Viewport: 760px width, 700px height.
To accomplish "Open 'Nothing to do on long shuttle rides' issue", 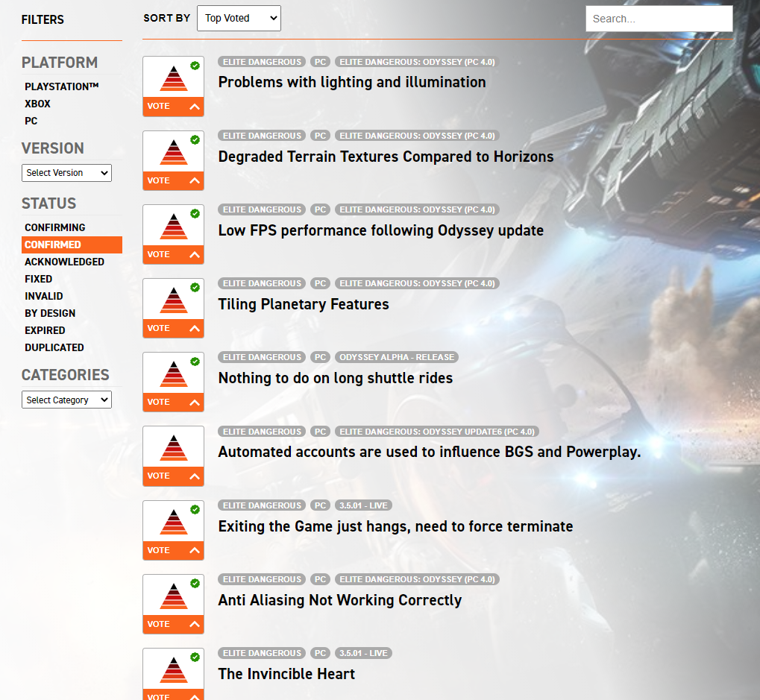I will click(x=336, y=378).
